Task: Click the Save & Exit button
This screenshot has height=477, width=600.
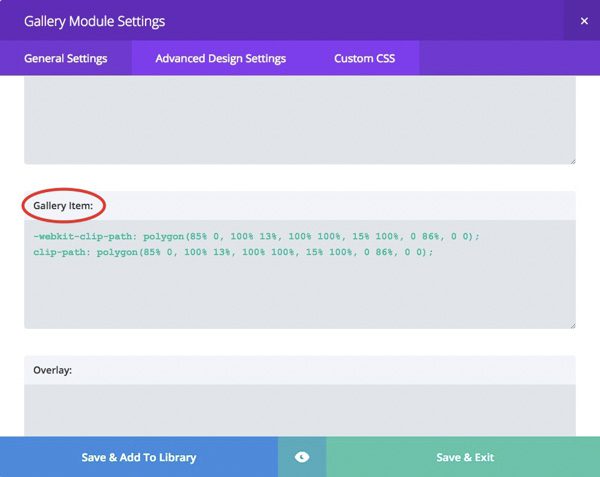Action: point(463,457)
